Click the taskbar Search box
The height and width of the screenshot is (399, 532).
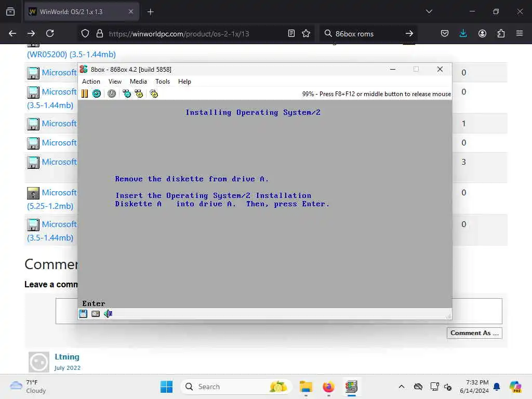(236, 387)
